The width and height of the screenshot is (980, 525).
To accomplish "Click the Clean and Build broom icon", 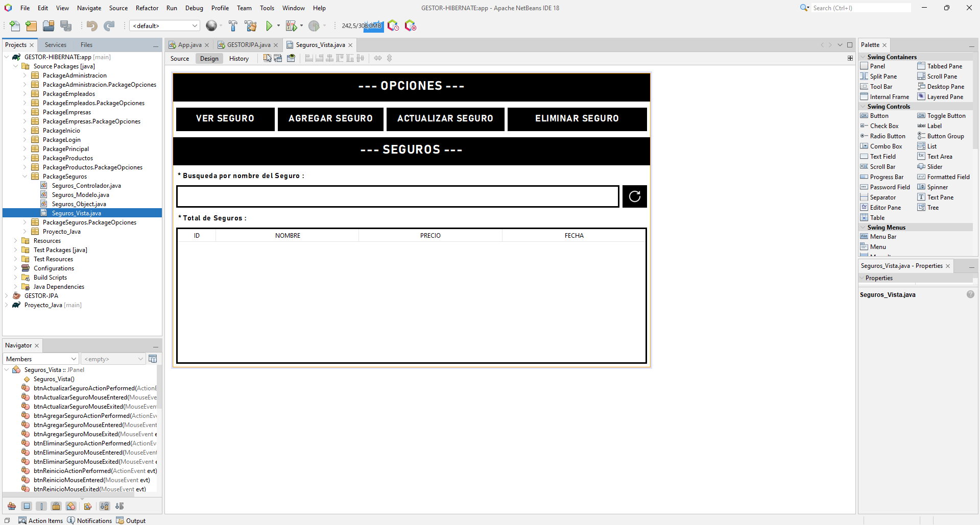I will pyautogui.click(x=251, y=26).
